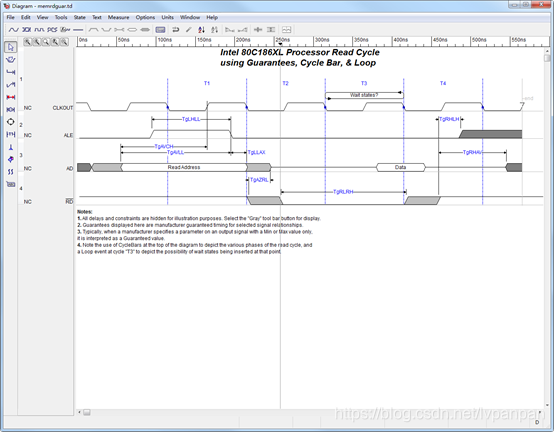Open the Units menu
Screen dimensions: 554x432
167,17
